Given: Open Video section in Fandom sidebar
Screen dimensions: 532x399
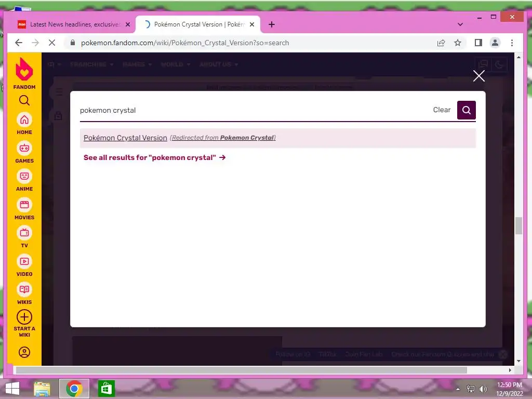Looking at the screenshot, I should coord(24,265).
